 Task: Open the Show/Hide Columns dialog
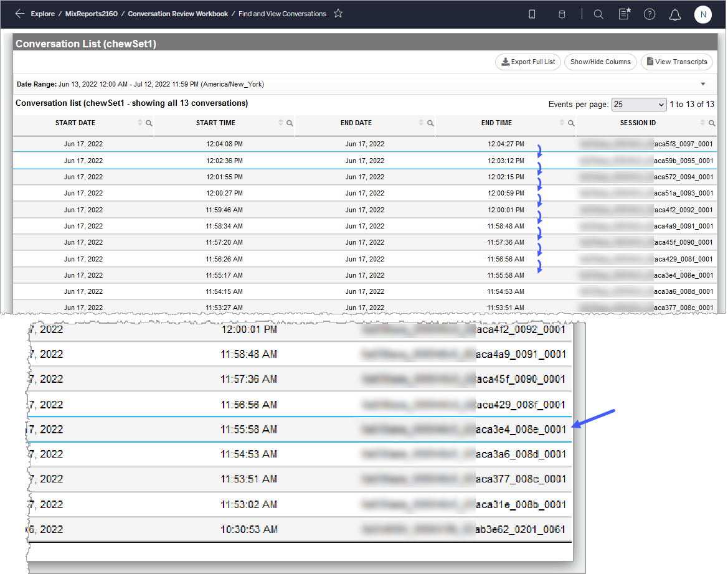(600, 62)
